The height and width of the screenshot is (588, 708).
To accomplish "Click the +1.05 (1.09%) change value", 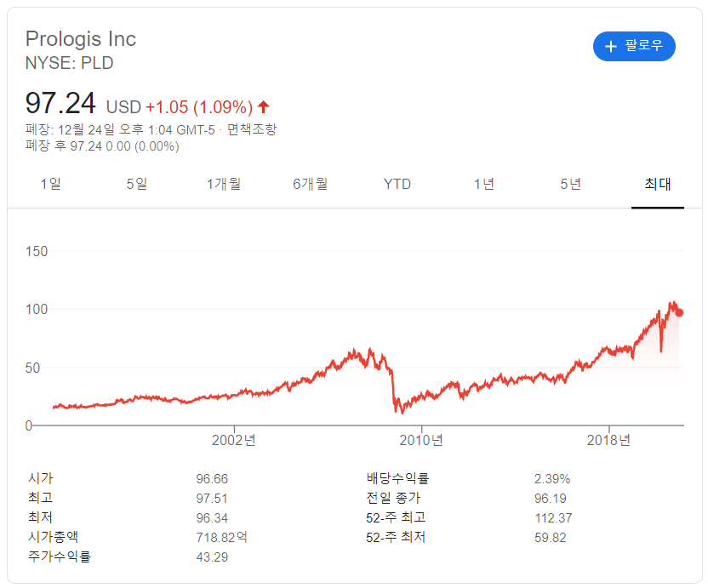I will coord(199,107).
